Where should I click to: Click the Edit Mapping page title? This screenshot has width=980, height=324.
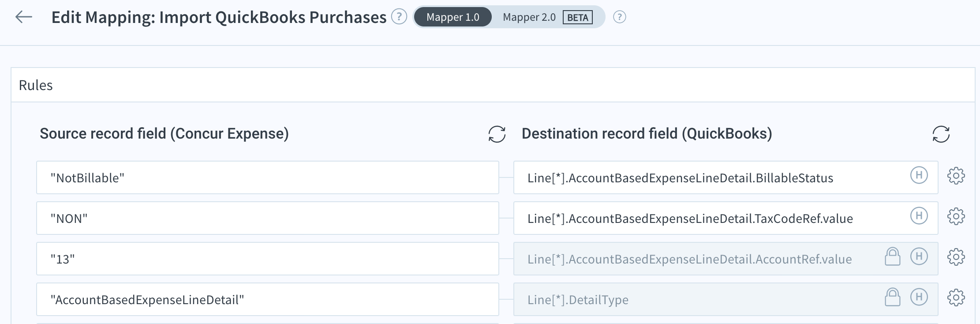[x=219, y=17]
